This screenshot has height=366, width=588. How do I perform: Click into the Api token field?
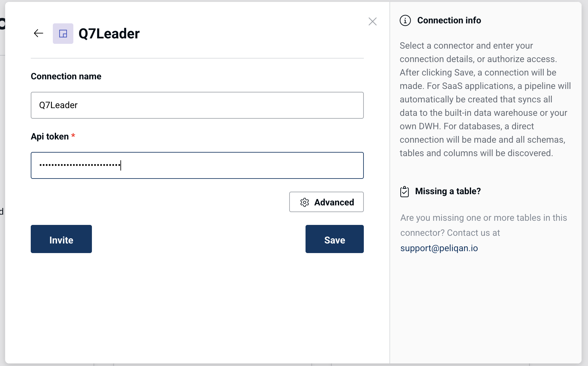pyautogui.click(x=197, y=165)
